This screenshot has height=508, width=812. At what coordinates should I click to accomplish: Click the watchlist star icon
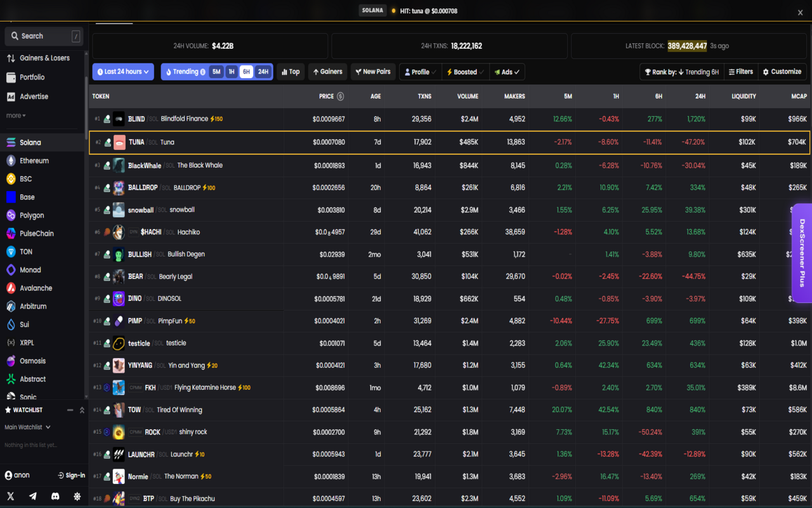click(8, 410)
